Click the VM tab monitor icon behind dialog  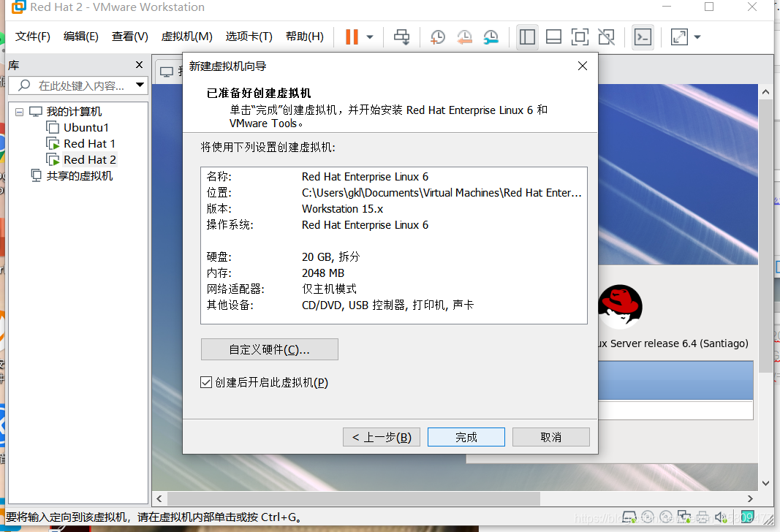point(167,72)
